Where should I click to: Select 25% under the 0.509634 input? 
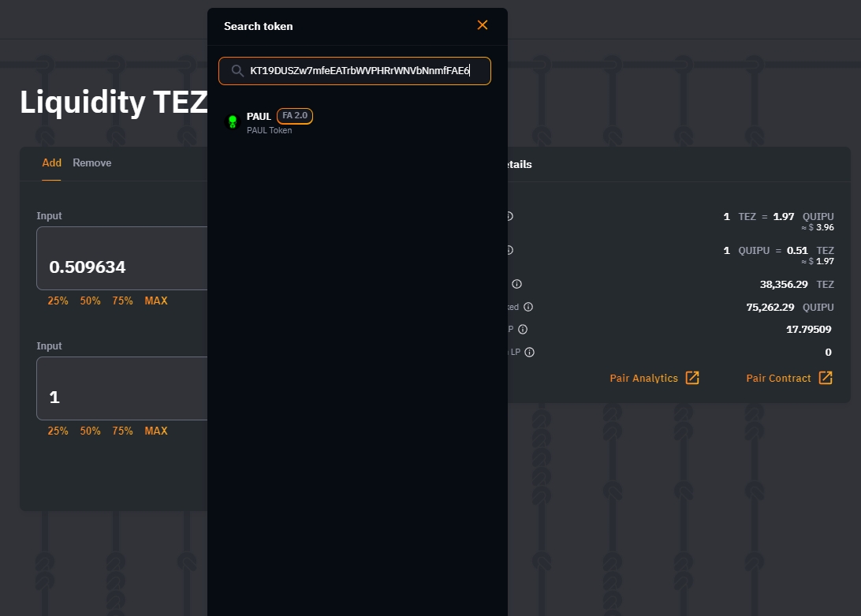click(58, 301)
